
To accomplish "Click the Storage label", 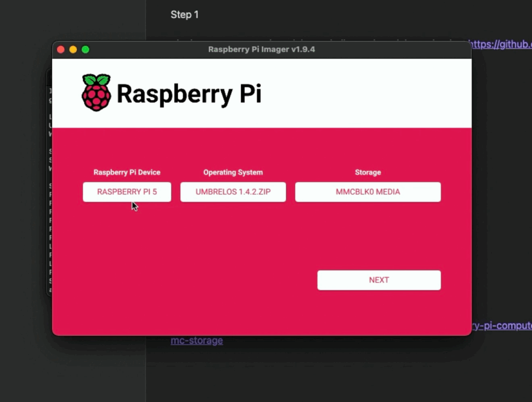I will (368, 172).
